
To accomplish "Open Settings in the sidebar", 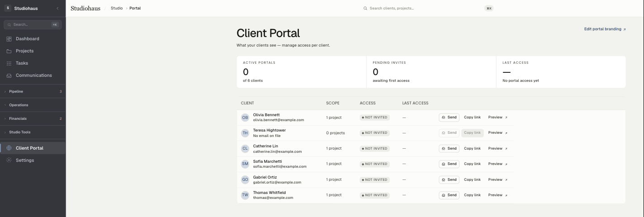I will 33,160.
